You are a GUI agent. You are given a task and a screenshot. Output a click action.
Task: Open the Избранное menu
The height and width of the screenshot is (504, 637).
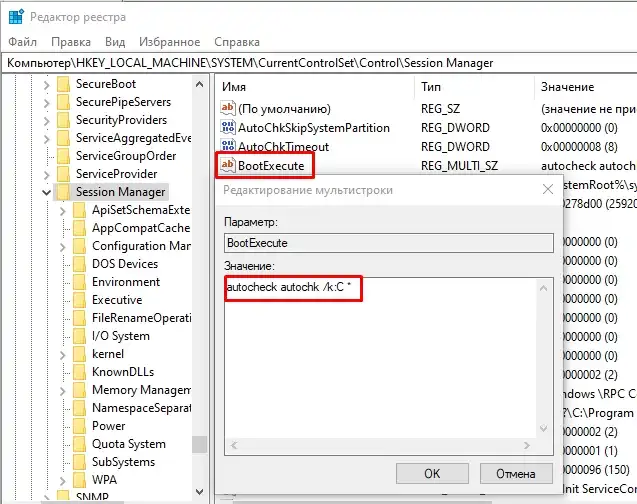click(169, 42)
